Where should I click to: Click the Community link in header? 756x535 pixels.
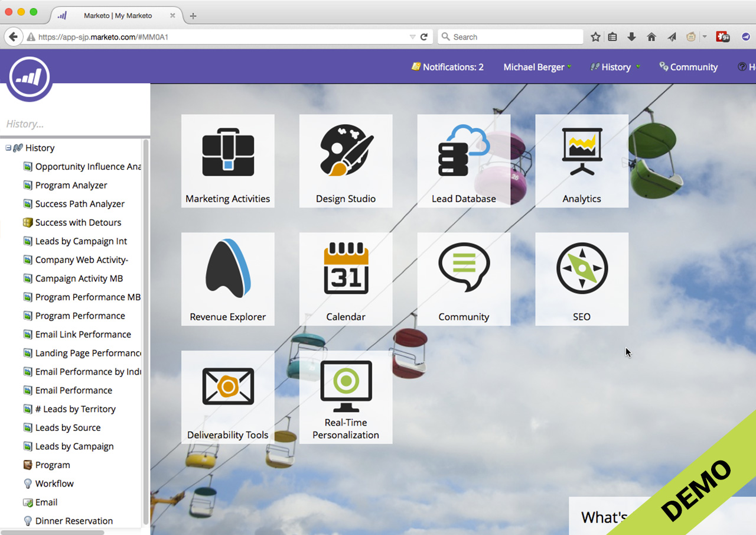[689, 67]
